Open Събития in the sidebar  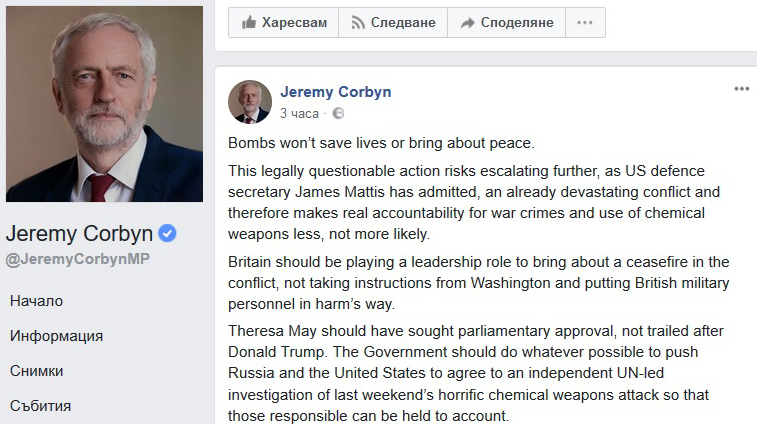[41, 406]
